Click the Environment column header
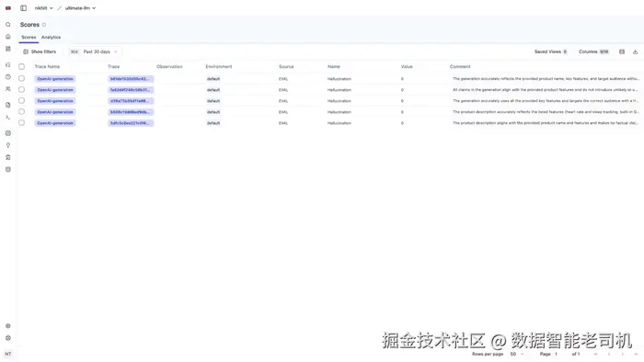Image resolution: width=644 pixels, height=362 pixels. tap(219, 66)
